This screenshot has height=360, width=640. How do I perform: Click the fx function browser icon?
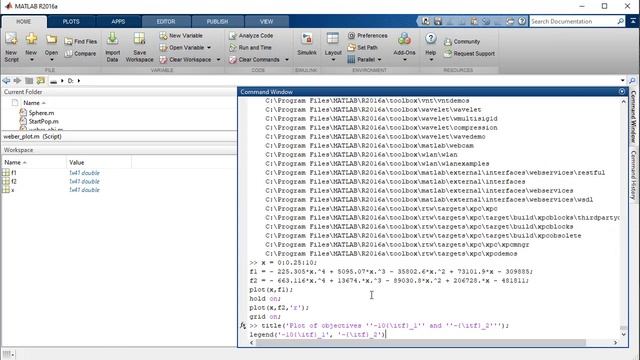pos(243,325)
